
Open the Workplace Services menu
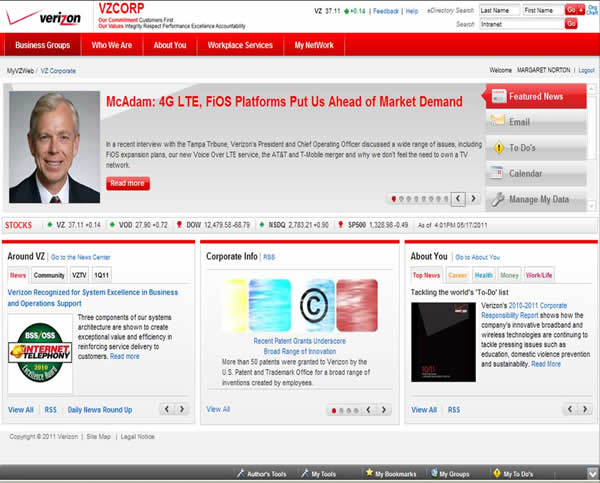click(240, 46)
